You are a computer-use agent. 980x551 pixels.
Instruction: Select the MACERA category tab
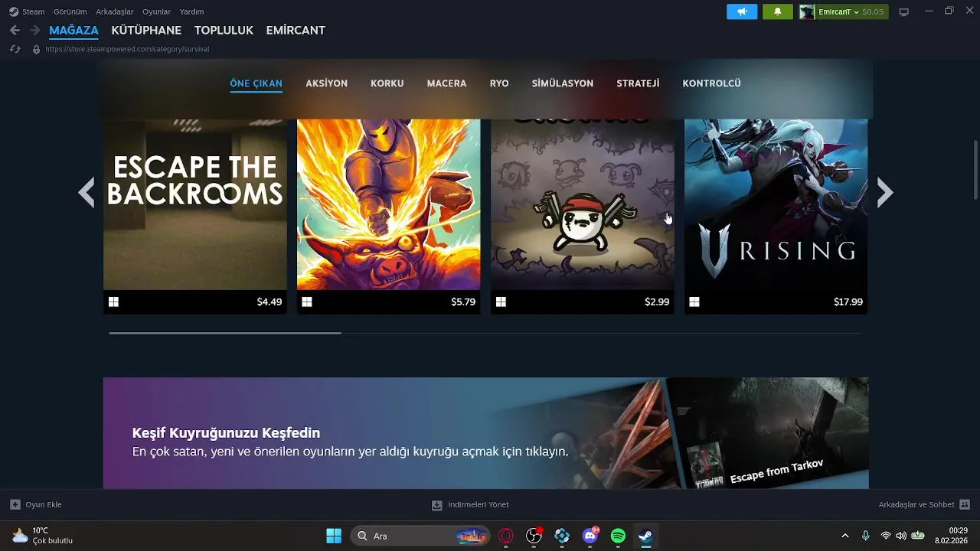446,83
